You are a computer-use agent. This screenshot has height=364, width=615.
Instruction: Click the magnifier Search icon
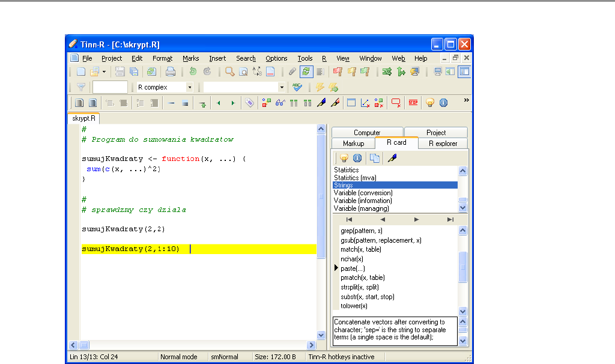[x=229, y=71]
